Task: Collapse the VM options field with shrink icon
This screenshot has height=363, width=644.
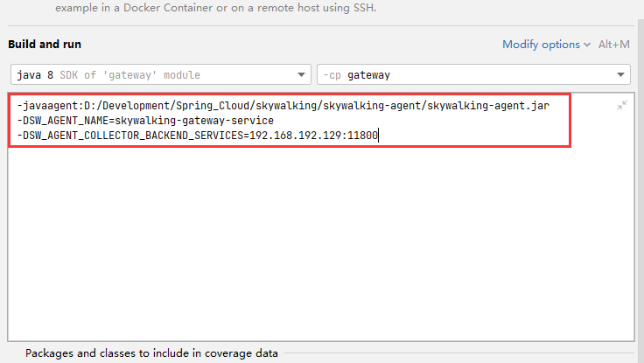Action: 622,105
